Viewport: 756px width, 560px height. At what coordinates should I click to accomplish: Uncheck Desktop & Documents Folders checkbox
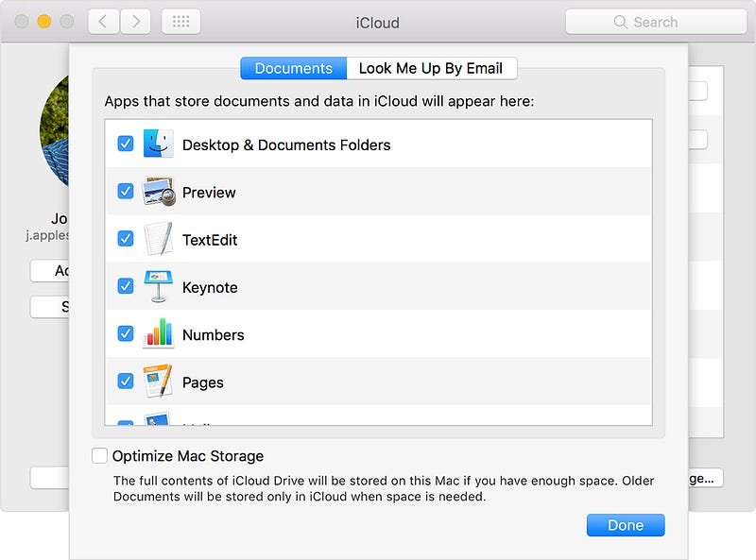(x=125, y=144)
